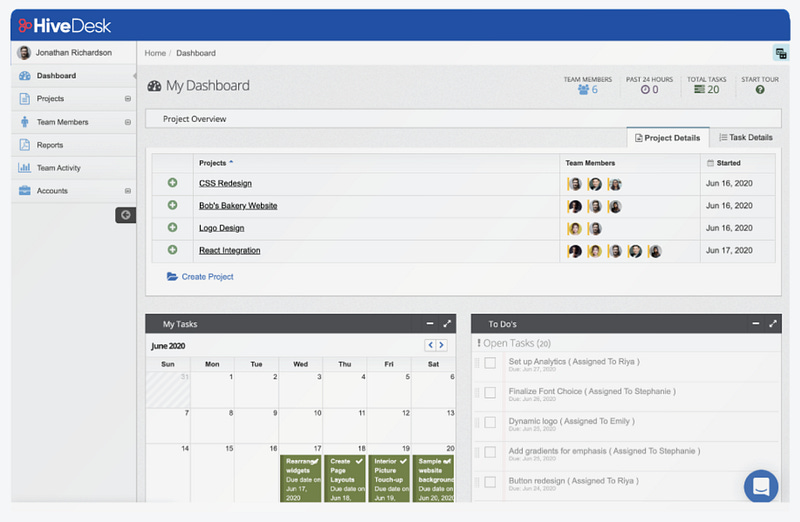The height and width of the screenshot is (522, 800).
Task: Expand the Projects sidebar submenu toggle
Action: (128, 98)
